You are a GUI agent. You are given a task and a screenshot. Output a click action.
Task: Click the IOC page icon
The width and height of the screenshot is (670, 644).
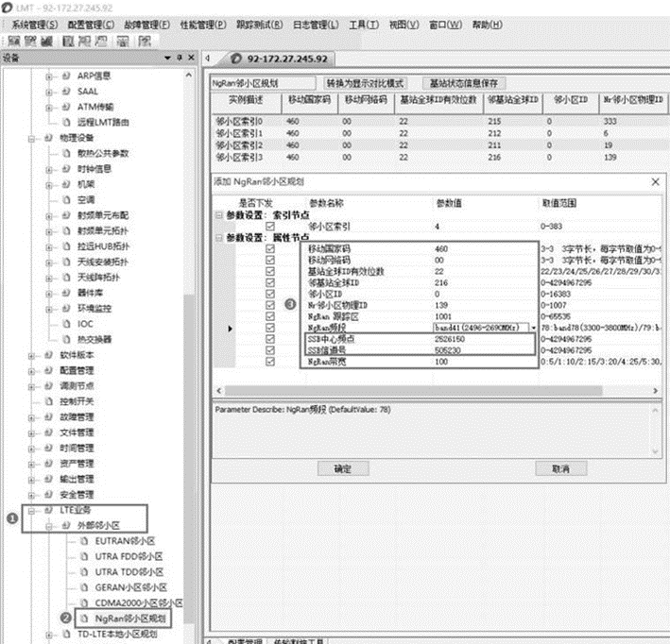coord(66,324)
